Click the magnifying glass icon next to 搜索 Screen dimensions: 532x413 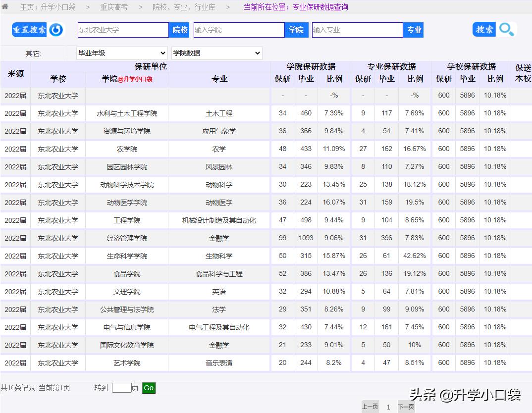(506, 30)
